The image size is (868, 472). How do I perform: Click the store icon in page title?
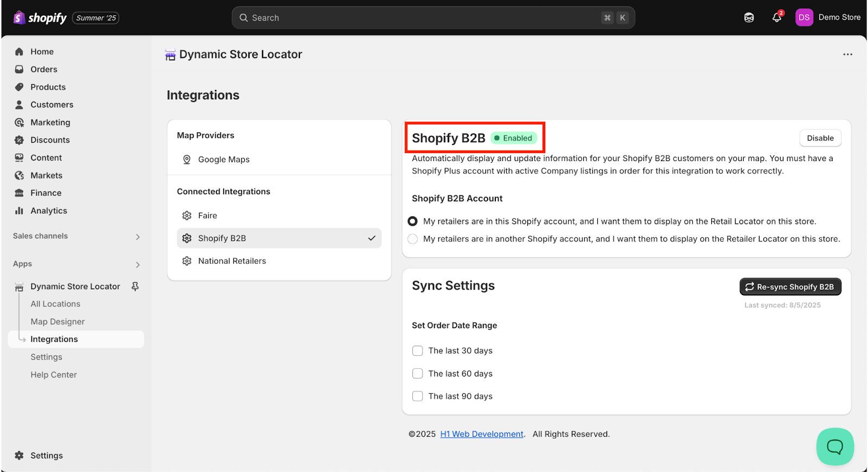(x=170, y=55)
